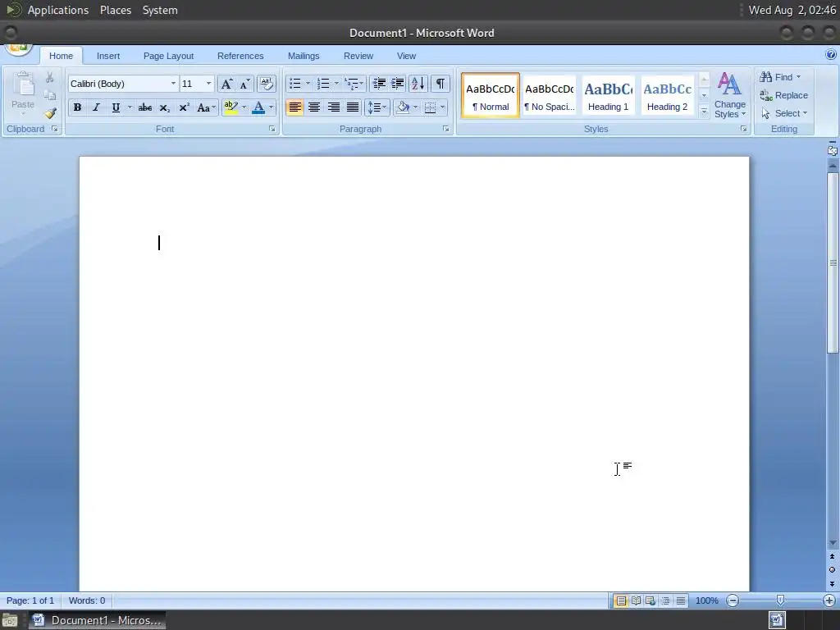
Task: Expand the Styles gallery More arrow
Action: coord(705,112)
